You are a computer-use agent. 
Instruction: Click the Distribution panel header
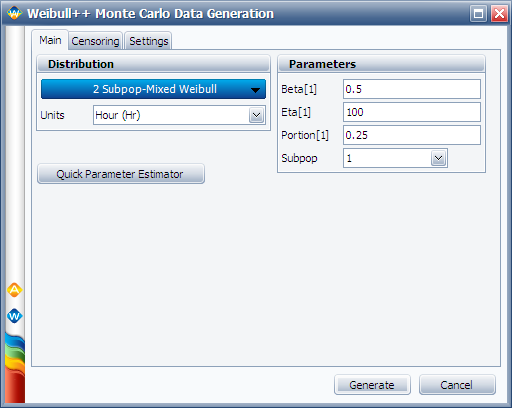click(153, 64)
